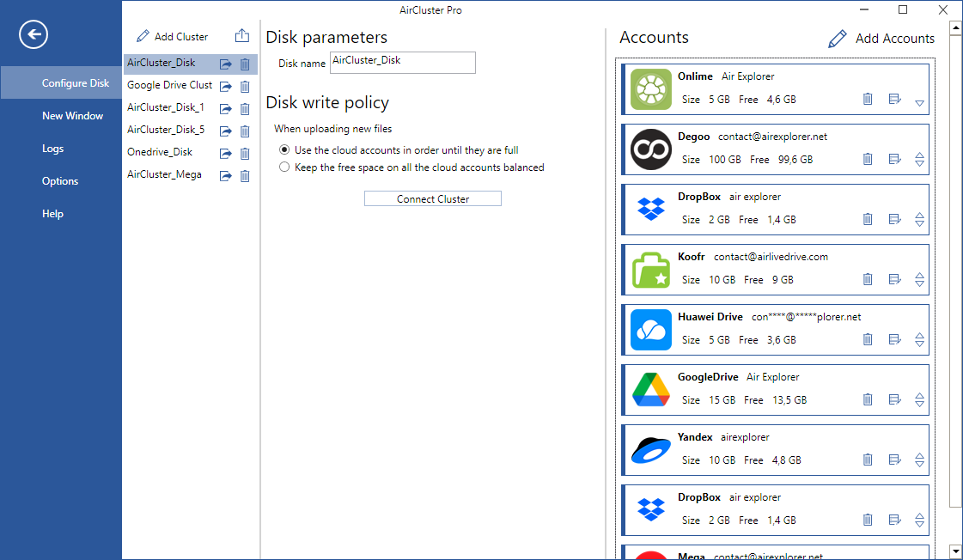Click the back arrow at top left
The width and height of the screenshot is (963, 560).
[x=33, y=34]
